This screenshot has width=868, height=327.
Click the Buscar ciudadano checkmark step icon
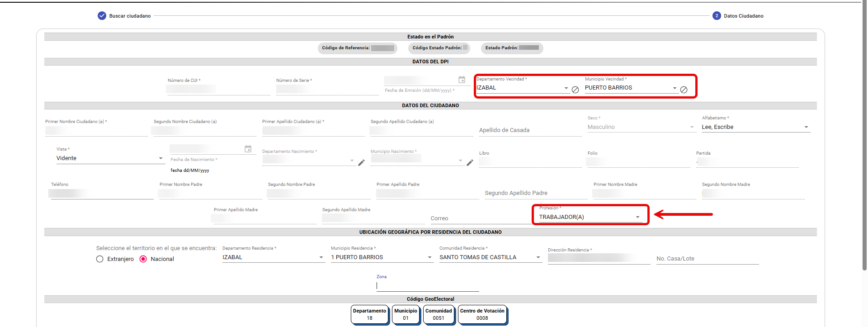coord(102,16)
